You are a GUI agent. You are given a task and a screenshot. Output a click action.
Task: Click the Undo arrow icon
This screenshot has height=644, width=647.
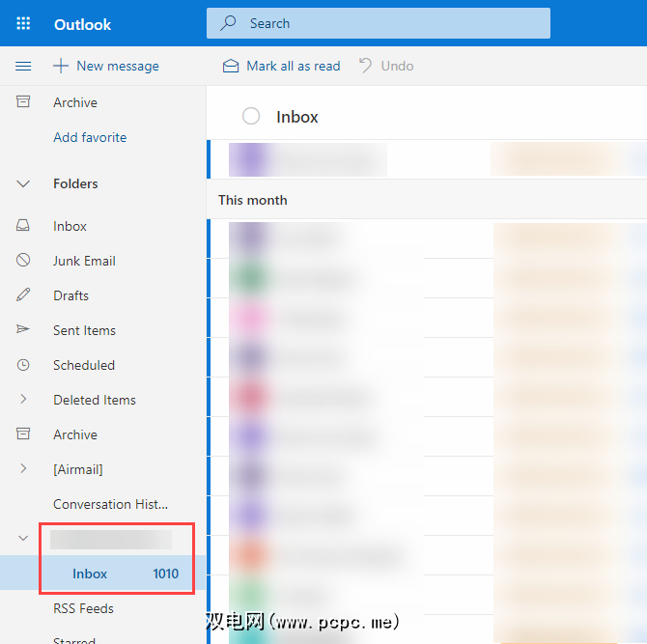coord(365,66)
